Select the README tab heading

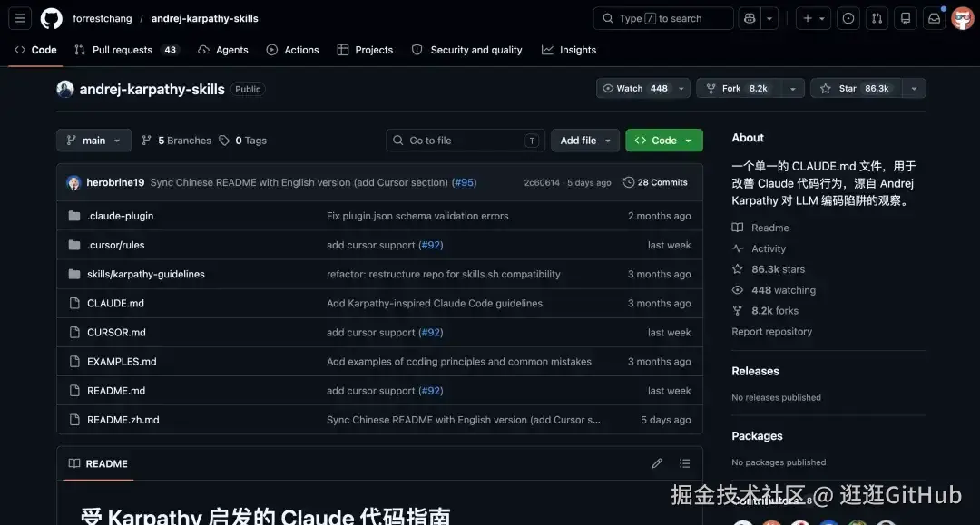[x=98, y=463]
